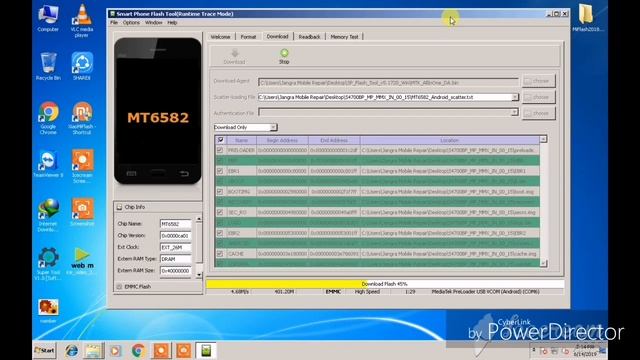The image size is (640, 360).
Task: Open the Windows Start menu
Action: pos(44,350)
